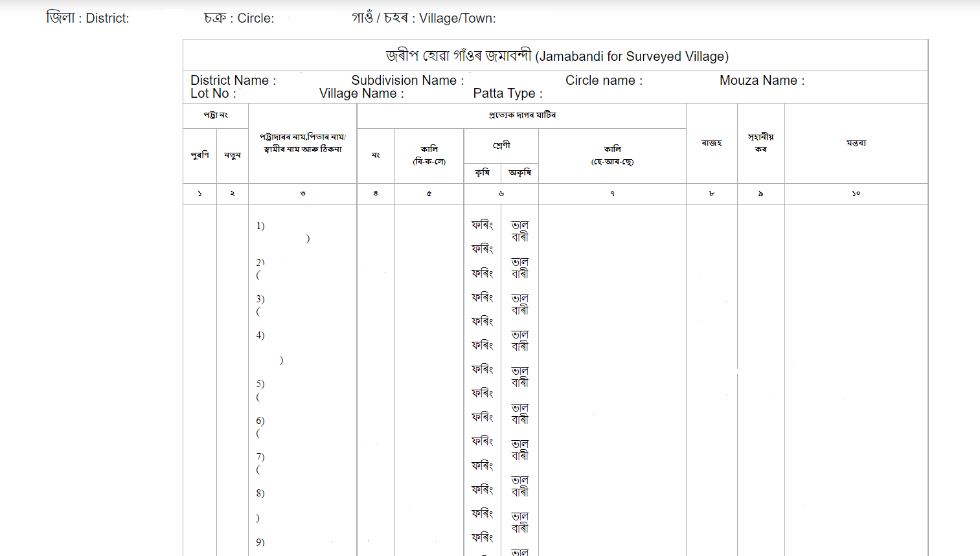Click column index number '৮'
This screenshot has height=556, width=980.
point(711,194)
